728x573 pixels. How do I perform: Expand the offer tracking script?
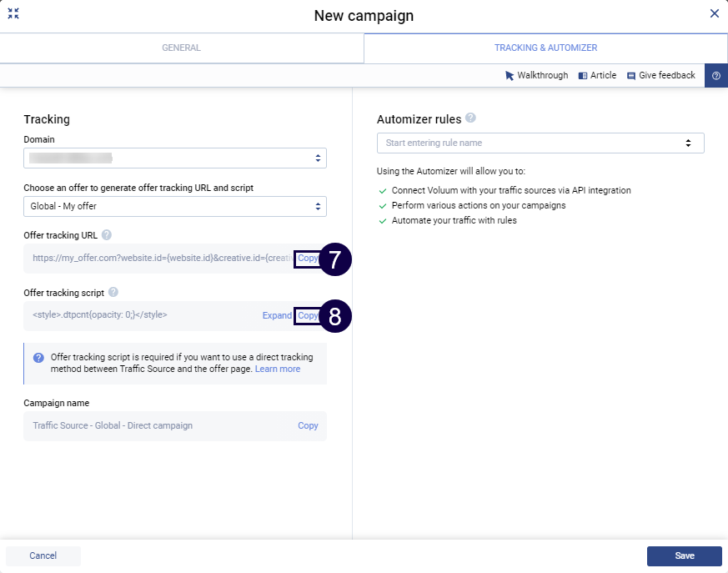coord(277,315)
